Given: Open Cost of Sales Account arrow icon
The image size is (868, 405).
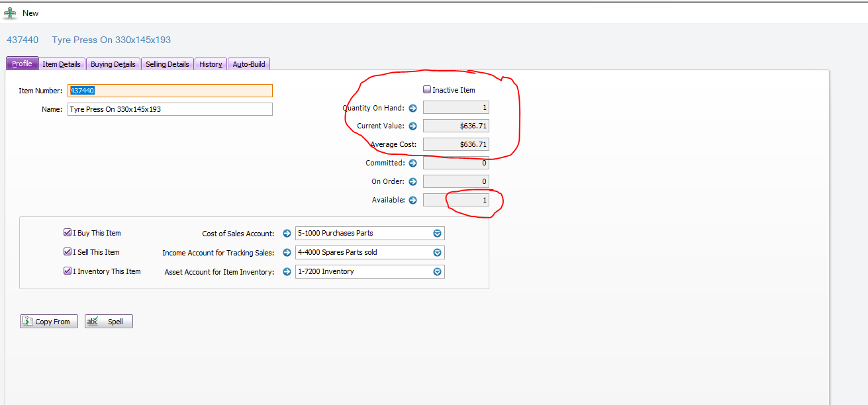Looking at the screenshot, I should (x=287, y=233).
